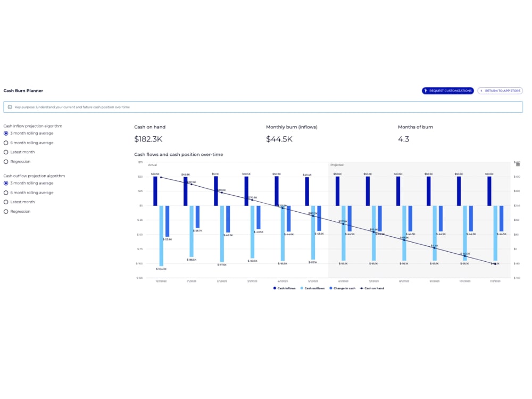Click the info icon in the purpose banner
This screenshot has height=399, width=532.
click(x=11, y=107)
